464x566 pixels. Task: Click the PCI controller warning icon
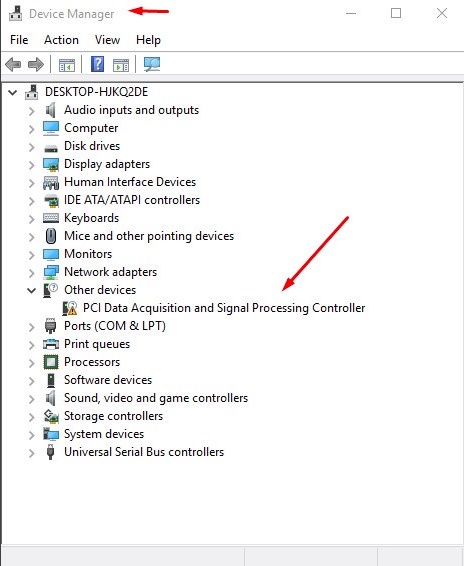[70, 308]
